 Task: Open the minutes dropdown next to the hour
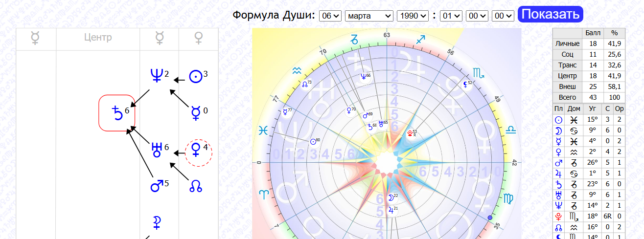click(477, 16)
